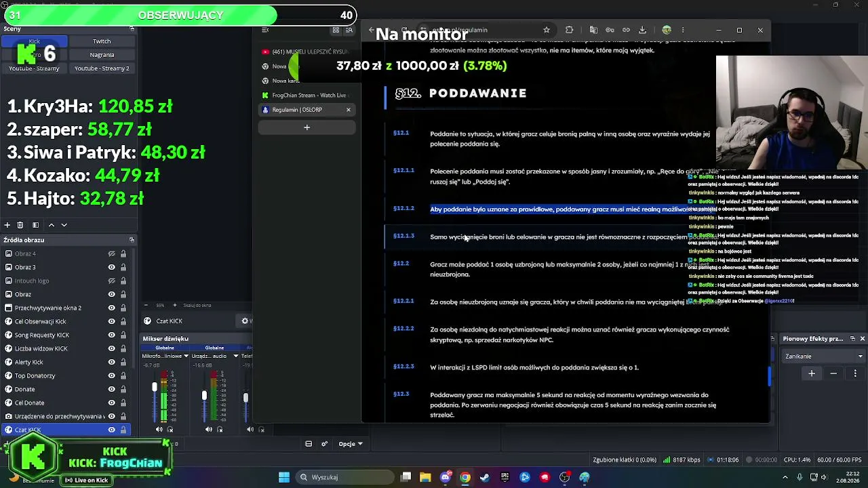
Task: Select the Youtube - Streamy 2 scene
Action: coord(102,68)
